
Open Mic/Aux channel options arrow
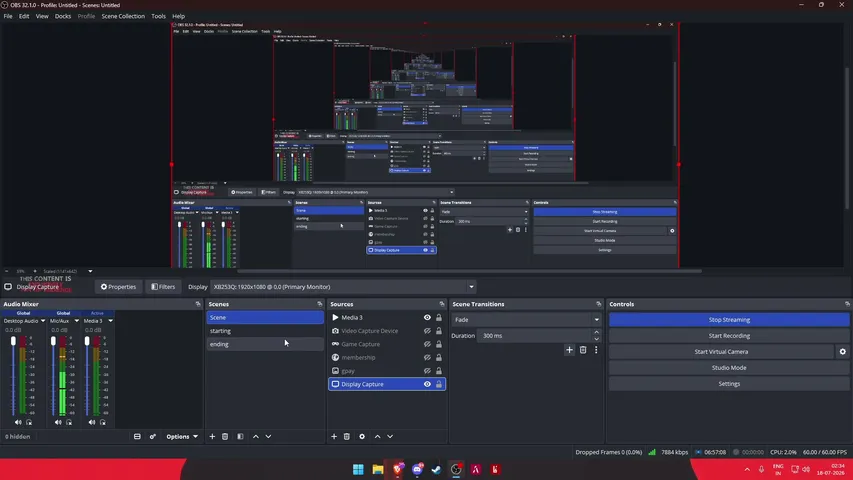pos(77,321)
